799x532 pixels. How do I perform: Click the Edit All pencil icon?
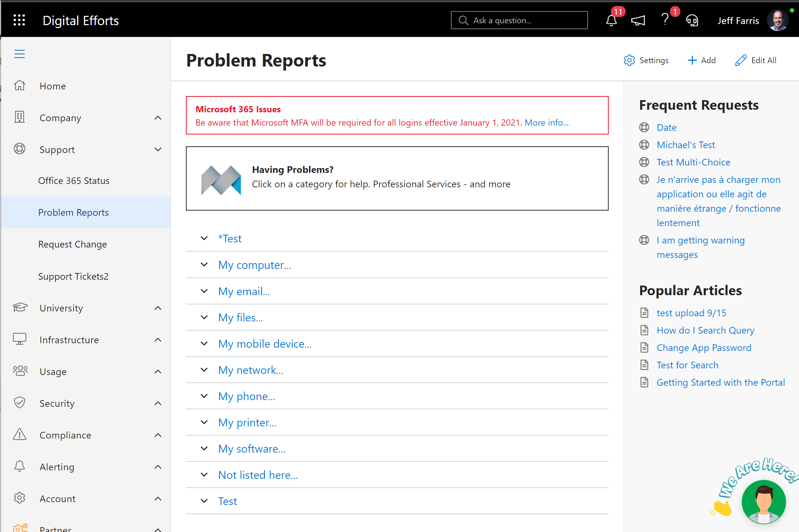point(741,60)
